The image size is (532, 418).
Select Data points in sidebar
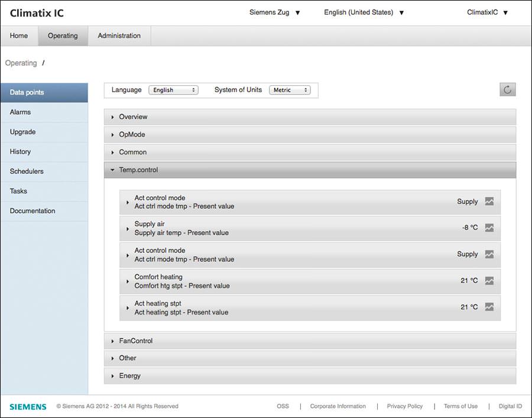point(44,92)
